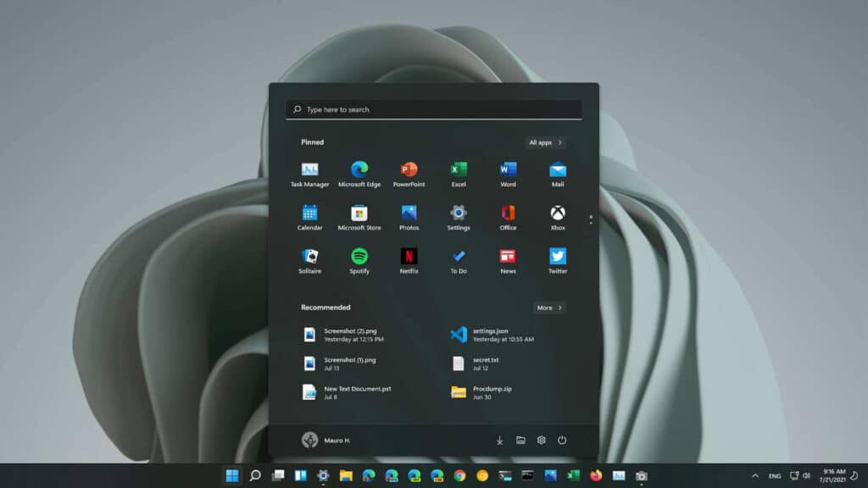Open the Settings gear in the Start footer

(x=542, y=441)
